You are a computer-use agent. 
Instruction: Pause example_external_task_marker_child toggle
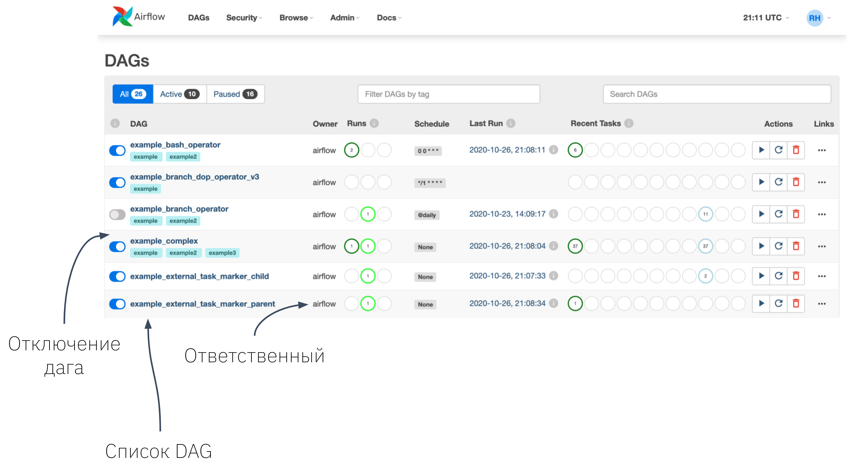(x=117, y=277)
